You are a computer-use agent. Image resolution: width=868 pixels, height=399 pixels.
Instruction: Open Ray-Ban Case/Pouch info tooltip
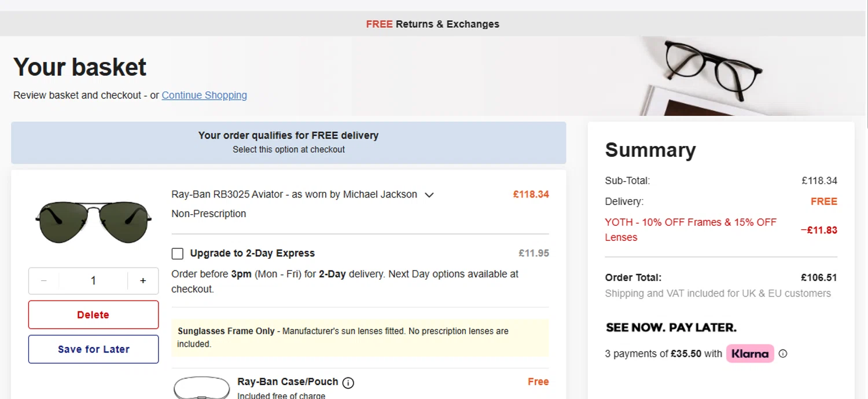348,383
